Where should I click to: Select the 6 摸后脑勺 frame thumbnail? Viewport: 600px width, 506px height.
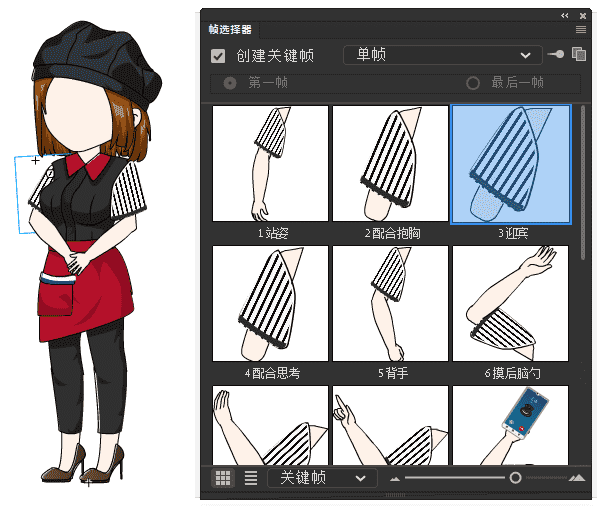[511, 304]
